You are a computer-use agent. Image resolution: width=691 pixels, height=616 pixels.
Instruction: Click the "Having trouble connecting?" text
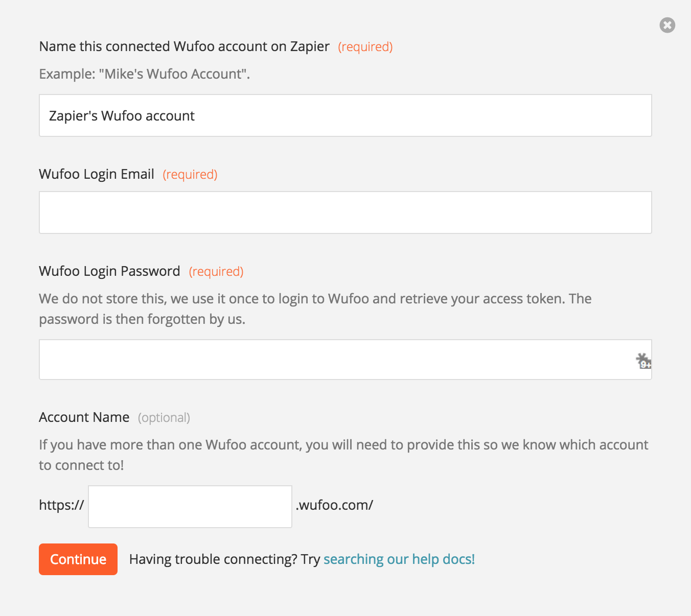point(213,559)
